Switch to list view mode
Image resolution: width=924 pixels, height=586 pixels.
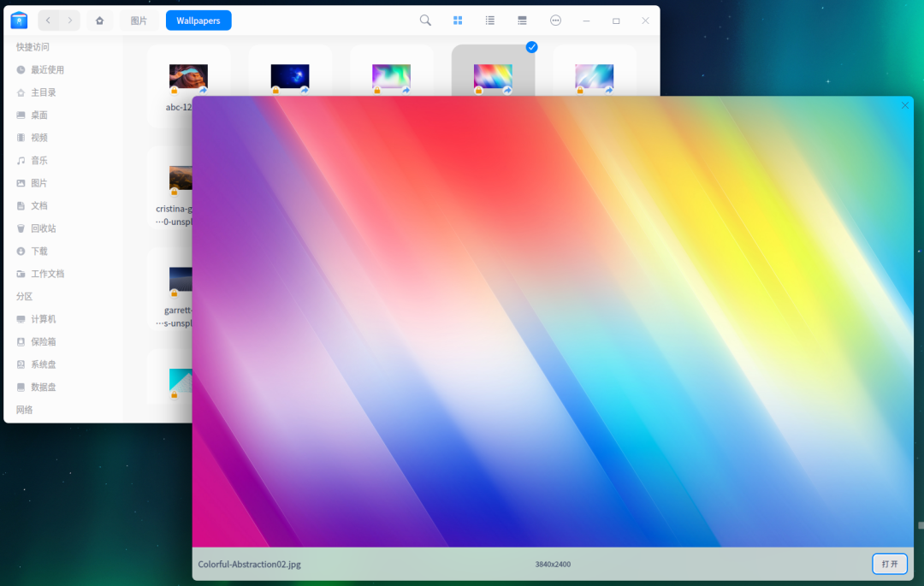[x=490, y=21]
